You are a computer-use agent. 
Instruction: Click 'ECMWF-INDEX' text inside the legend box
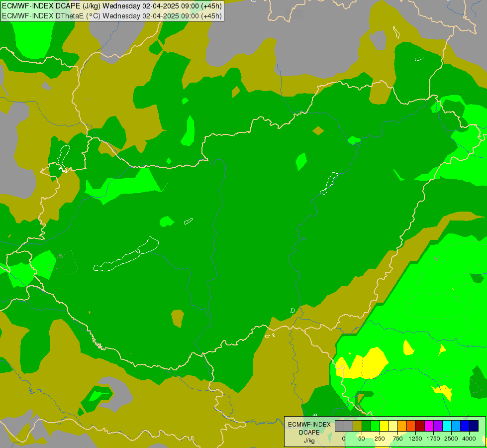coord(309,425)
